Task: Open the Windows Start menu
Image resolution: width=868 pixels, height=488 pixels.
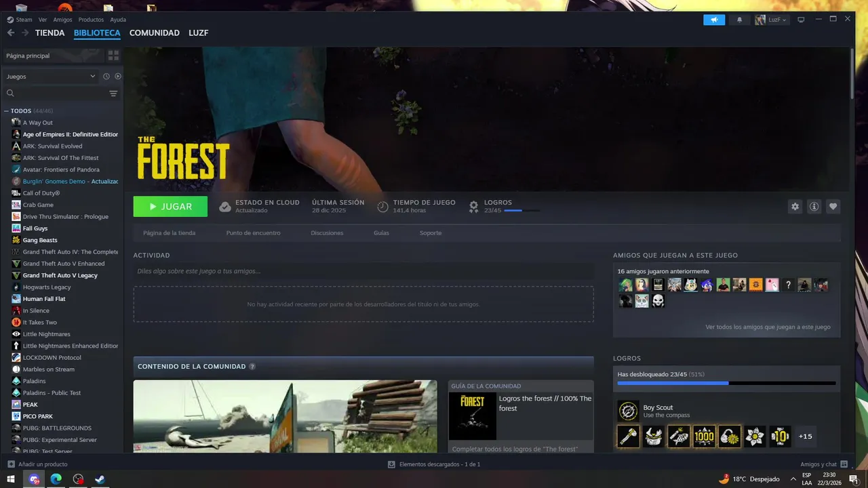Action: click(x=11, y=479)
